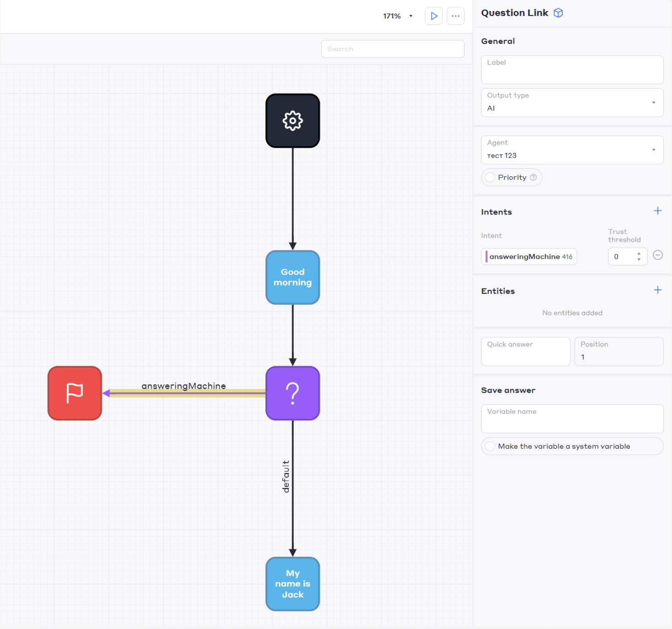Select the Good morning node
Screen dimensions: 672x629
tap(293, 277)
